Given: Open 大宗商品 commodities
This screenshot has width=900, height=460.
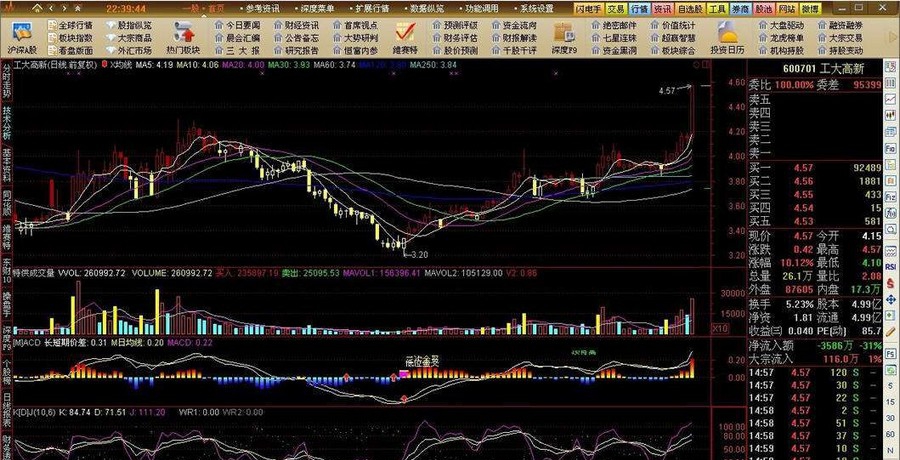Looking at the screenshot, I should (129, 38).
